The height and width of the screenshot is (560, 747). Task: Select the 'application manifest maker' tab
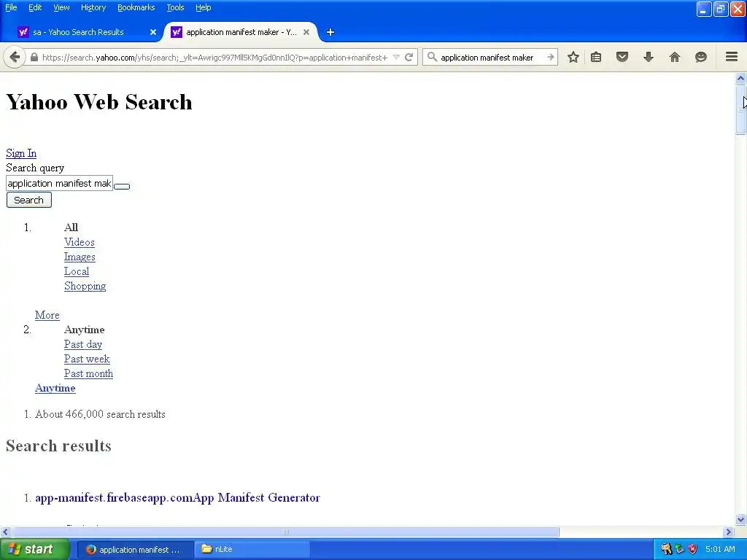pos(241,32)
